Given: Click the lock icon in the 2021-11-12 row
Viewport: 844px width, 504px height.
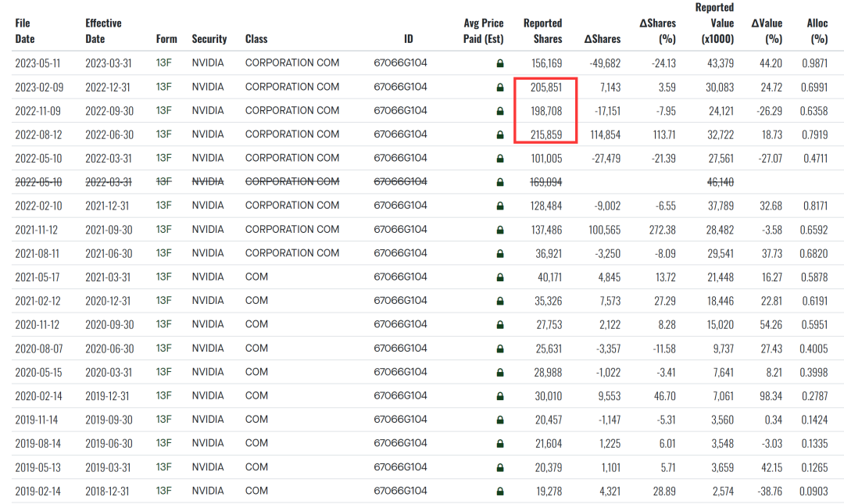Looking at the screenshot, I should pos(500,230).
